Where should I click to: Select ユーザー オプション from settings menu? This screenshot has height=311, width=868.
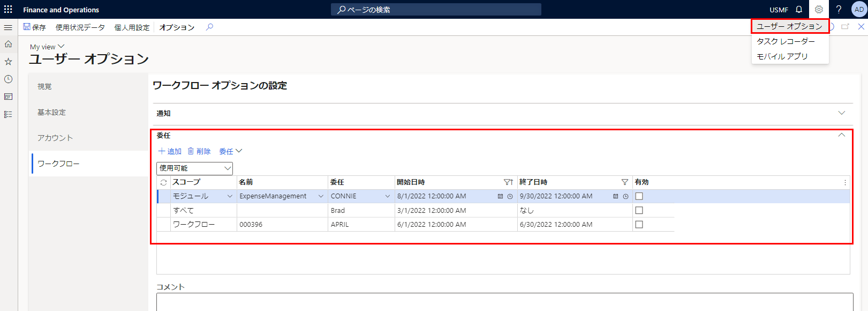coord(789,26)
